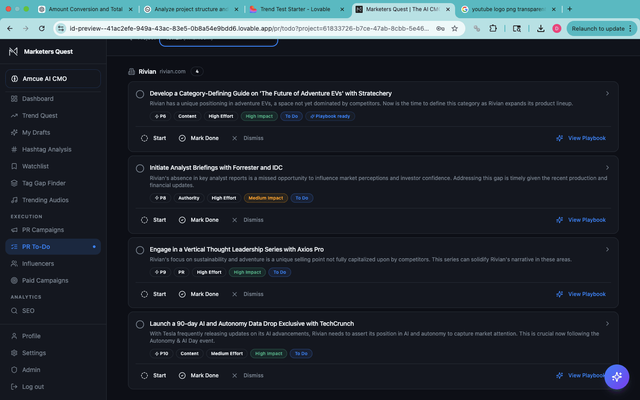Click the Medium Impact tag
Image resolution: width=640 pixels, height=400 pixels.
(266, 198)
